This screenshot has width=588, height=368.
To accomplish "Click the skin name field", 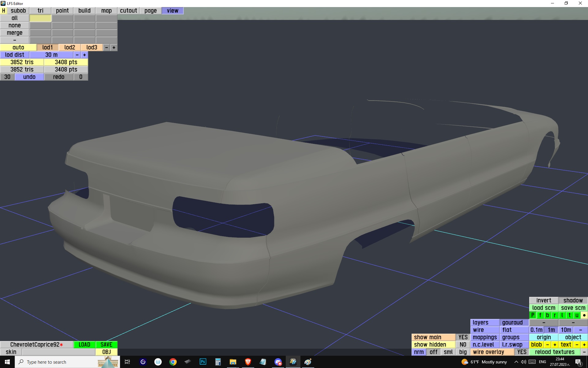I will [58, 352].
